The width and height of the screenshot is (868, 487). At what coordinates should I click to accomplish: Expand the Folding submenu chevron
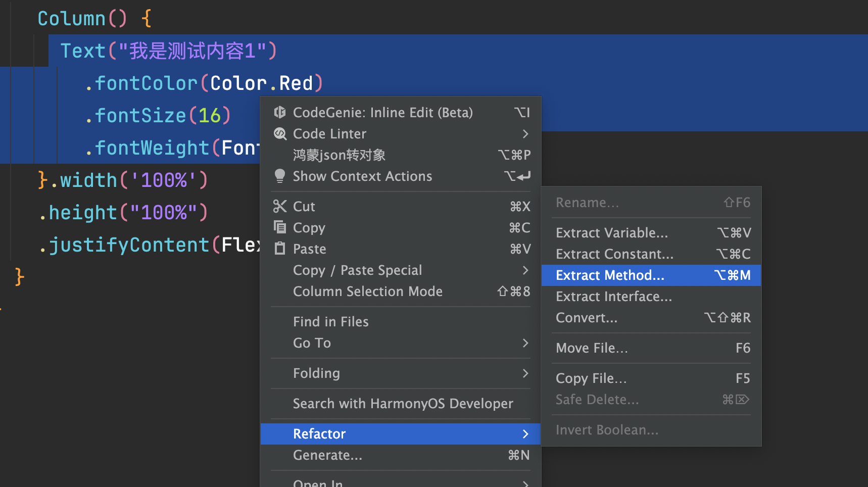coord(525,373)
